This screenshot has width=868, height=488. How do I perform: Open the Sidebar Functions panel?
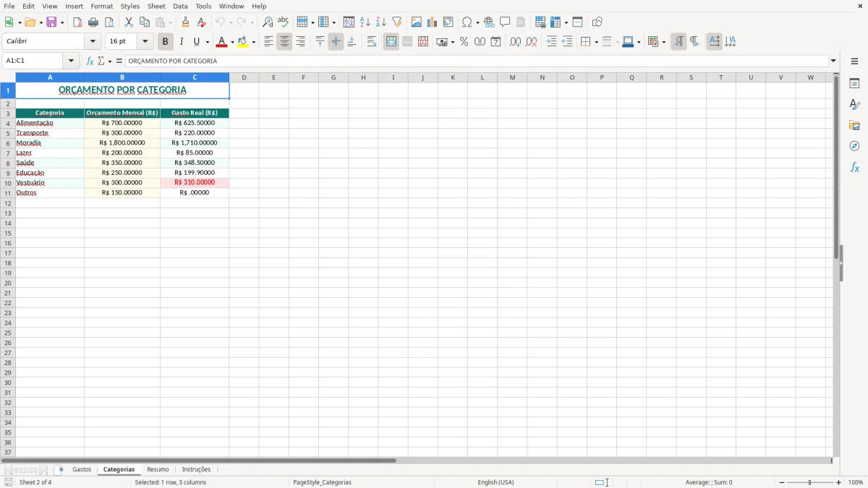pos(854,167)
